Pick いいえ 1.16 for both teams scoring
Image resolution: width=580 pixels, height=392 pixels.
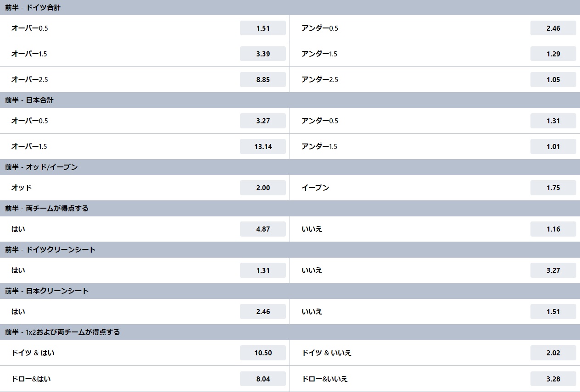[553, 229]
